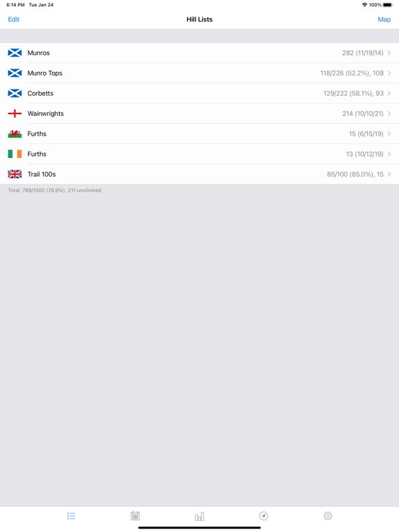Tap the Munro Tops progress count

(x=352, y=73)
